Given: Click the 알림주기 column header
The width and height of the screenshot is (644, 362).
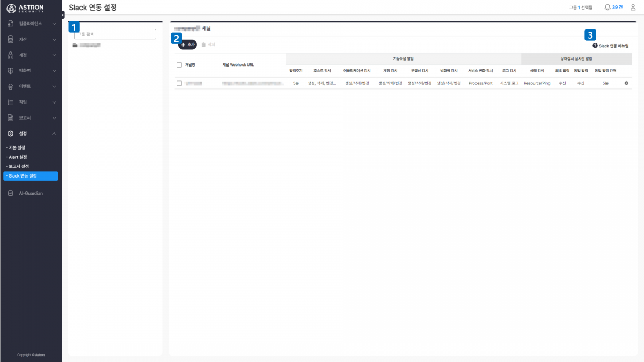Looking at the screenshot, I should pos(296,70).
